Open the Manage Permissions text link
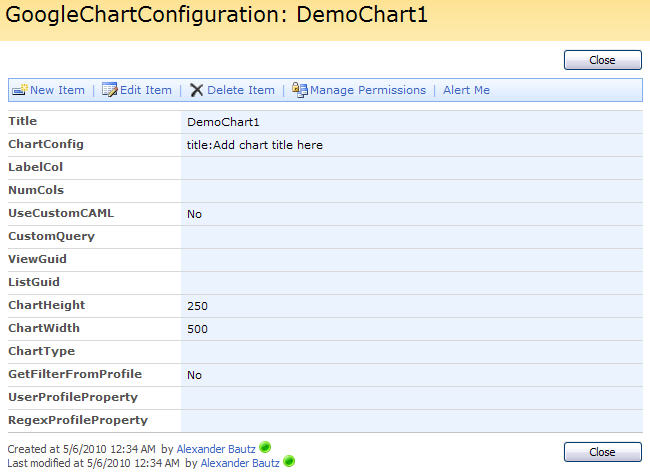Viewport: 650px width, 472px height. (368, 90)
